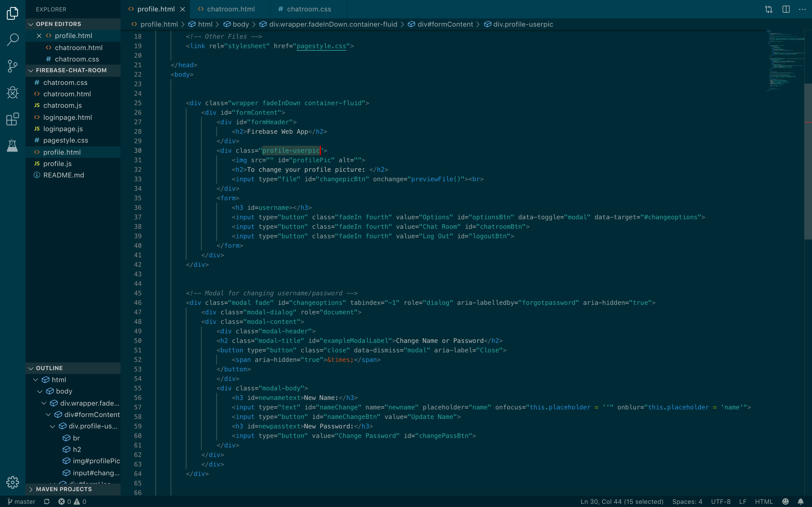Screen dimensions: 812x507
Task: Switch to the chatroom.html tab
Action: pos(231,9)
